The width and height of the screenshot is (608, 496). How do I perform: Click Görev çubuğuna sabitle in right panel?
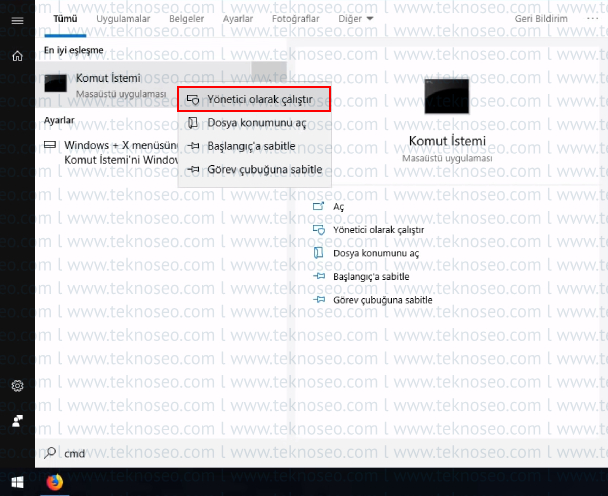(x=383, y=300)
